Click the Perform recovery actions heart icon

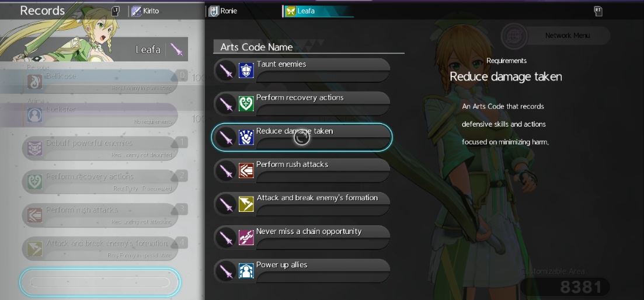click(246, 104)
